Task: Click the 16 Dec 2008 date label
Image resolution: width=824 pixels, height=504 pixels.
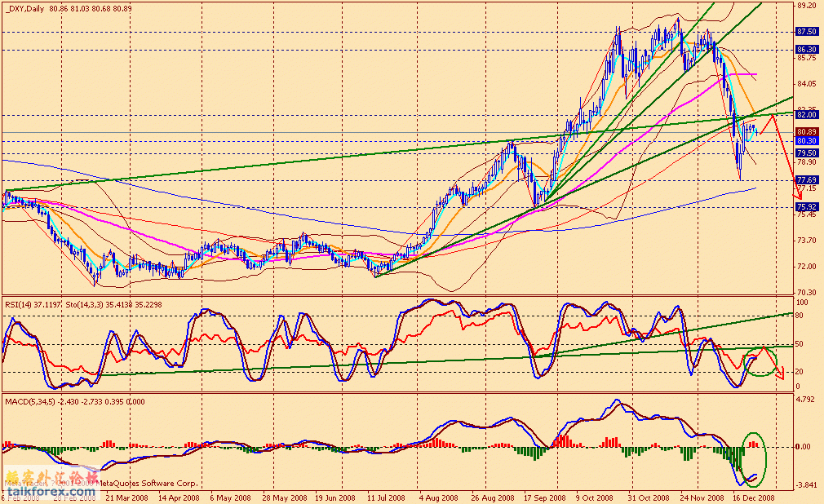Action: [754, 497]
